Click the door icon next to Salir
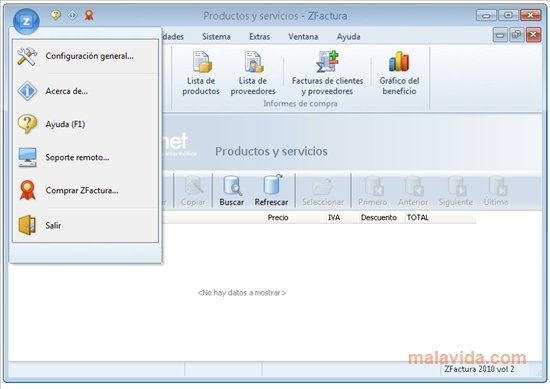 pos(27,225)
